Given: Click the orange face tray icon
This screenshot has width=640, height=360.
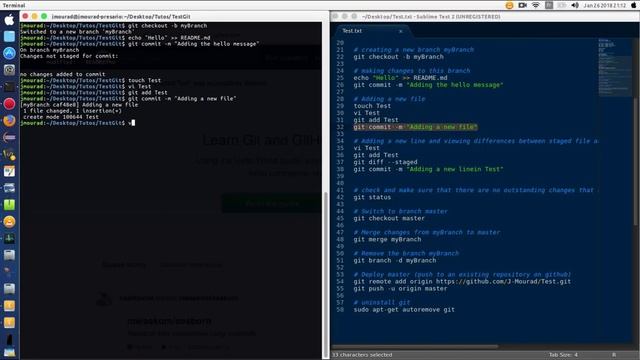Looking at the screenshot, I should point(509,5).
